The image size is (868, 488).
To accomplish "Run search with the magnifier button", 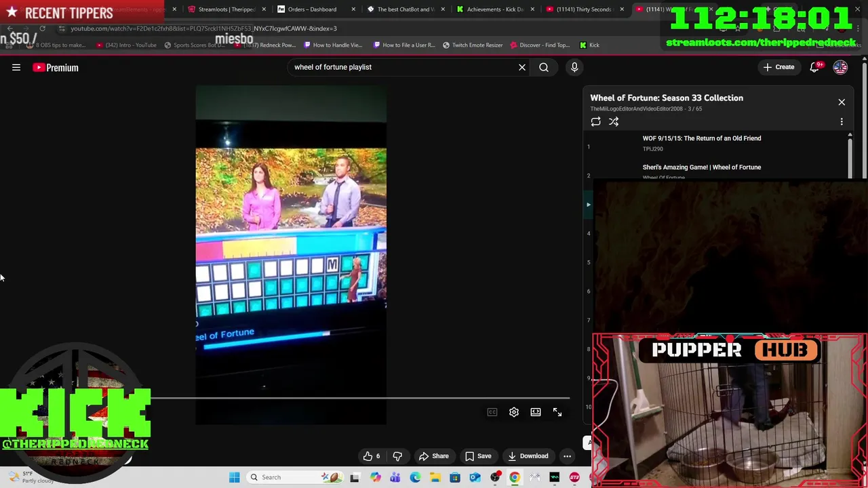I will coord(544,67).
